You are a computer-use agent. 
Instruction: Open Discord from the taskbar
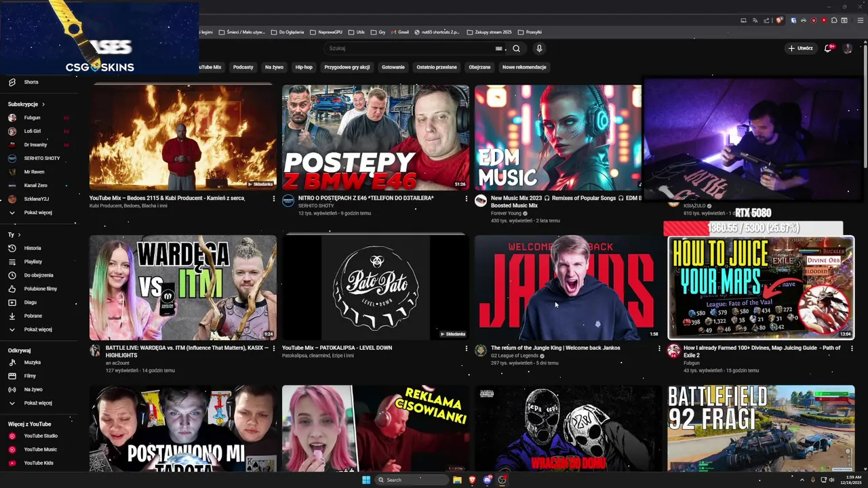487,480
